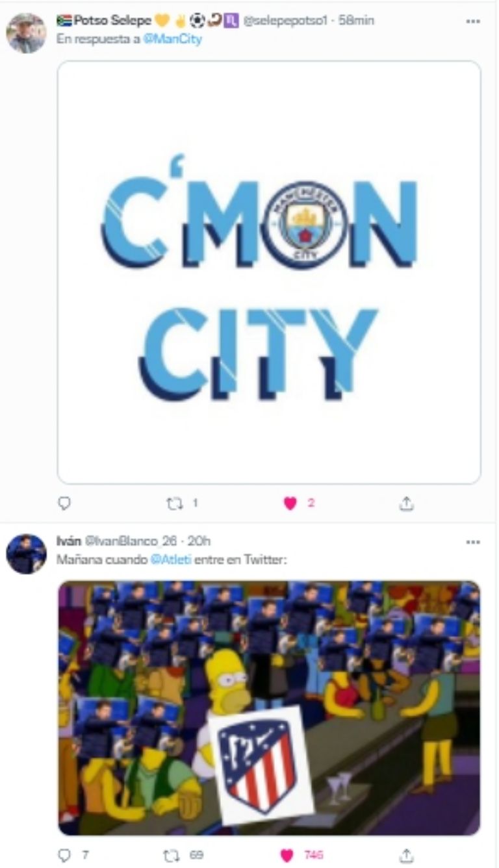The width and height of the screenshot is (499, 868).
Task: Open more options on Iván's tweet
Action: coord(472,541)
